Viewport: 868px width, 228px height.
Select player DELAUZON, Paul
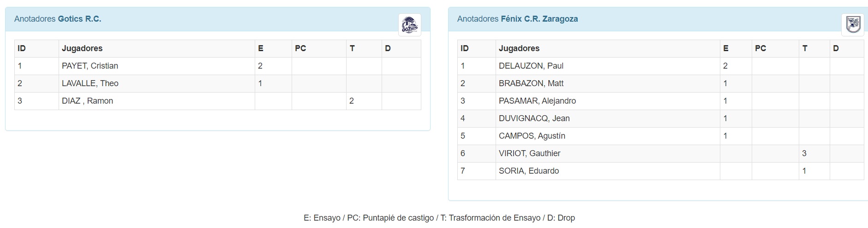coord(531,66)
